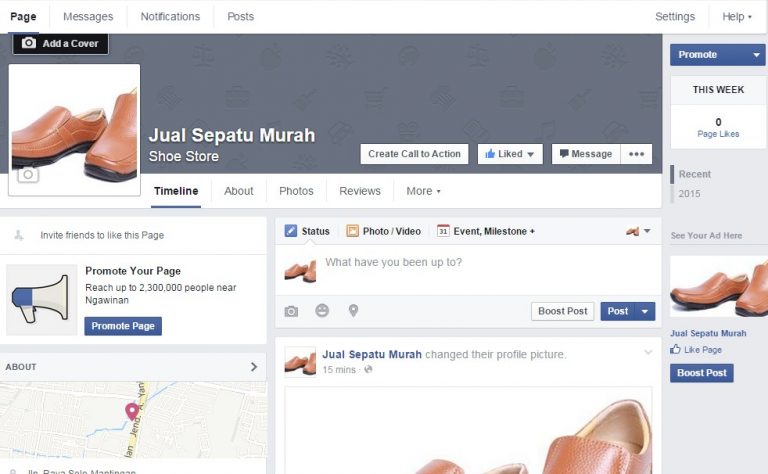Click the address pin icon below map

[x=13, y=472]
